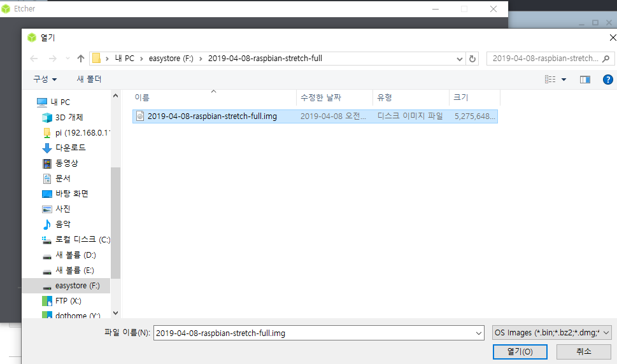Click the sidebar scroll down arrow

pyautogui.click(x=115, y=313)
